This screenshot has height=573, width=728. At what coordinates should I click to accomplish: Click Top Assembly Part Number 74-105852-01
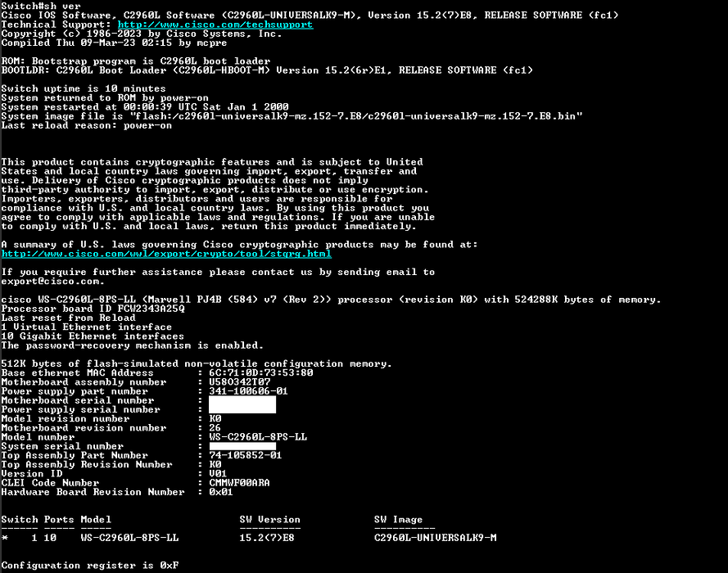point(245,455)
